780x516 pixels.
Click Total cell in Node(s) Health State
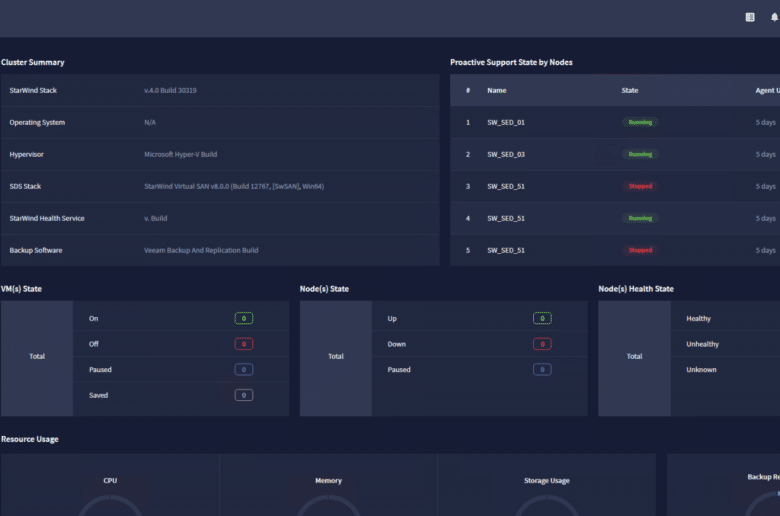pyautogui.click(x=634, y=358)
